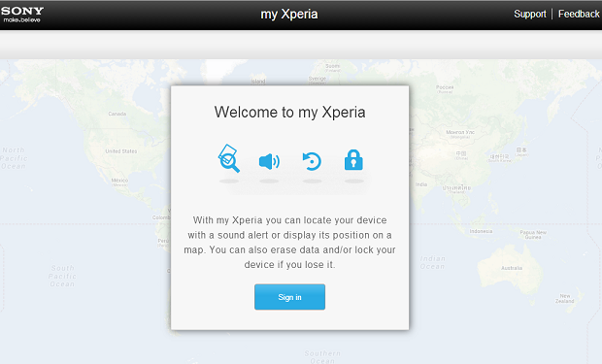
Task: Click the Australia label on the map
Action: [x=512, y=268]
